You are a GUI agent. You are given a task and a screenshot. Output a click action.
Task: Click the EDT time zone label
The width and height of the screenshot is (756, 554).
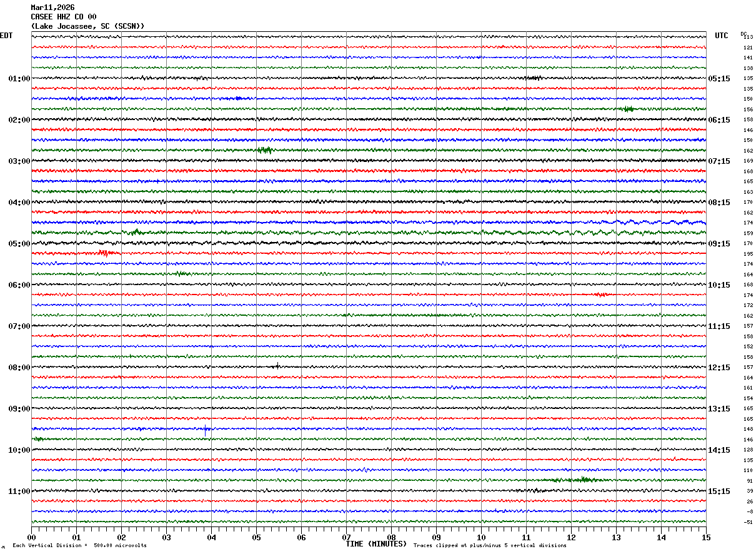pos(6,36)
